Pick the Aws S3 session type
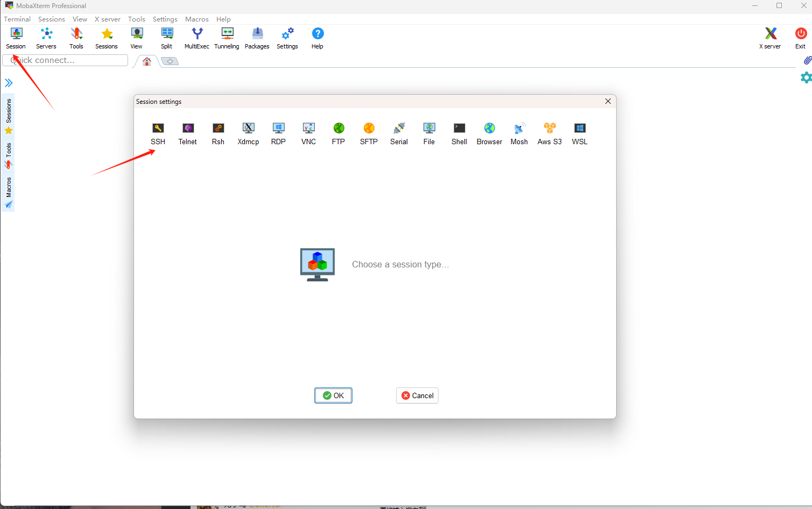The width and height of the screenshot is (812, 509). pyautogui.click(x=549, y=134)
